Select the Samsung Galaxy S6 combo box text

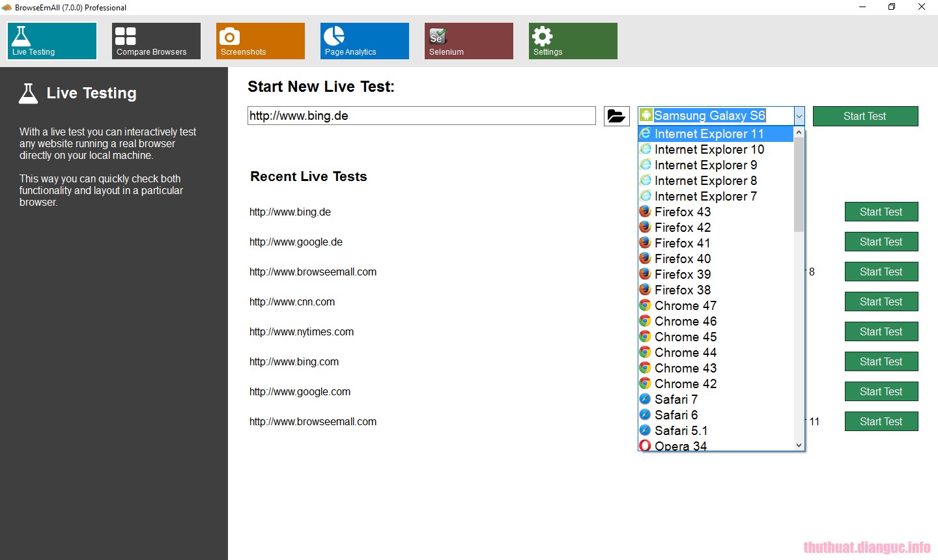709,115
